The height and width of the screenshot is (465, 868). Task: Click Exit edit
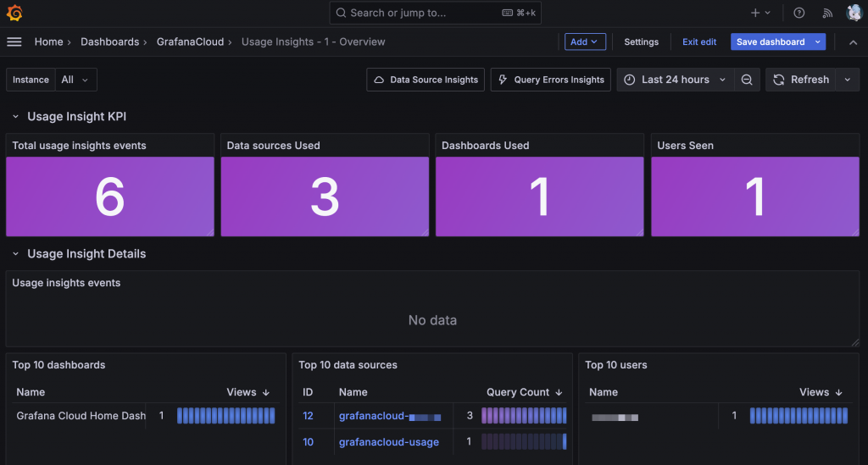pyautogui.click(x=699, y=42)
